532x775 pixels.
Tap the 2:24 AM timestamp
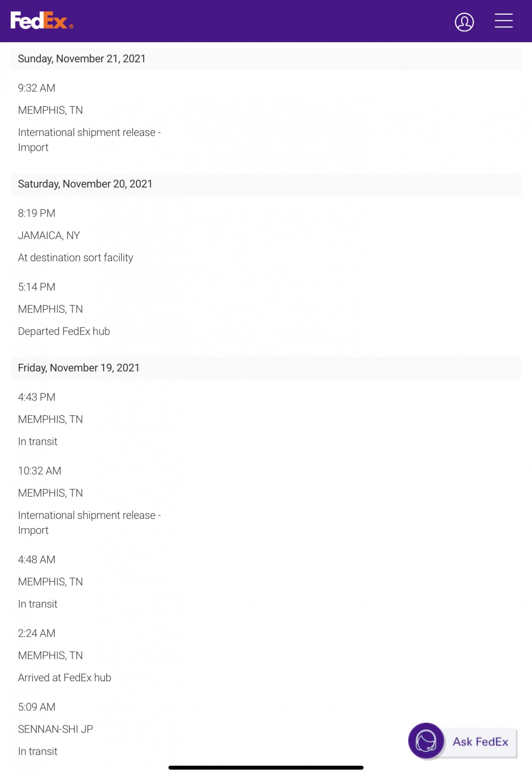tap(37, 633)
